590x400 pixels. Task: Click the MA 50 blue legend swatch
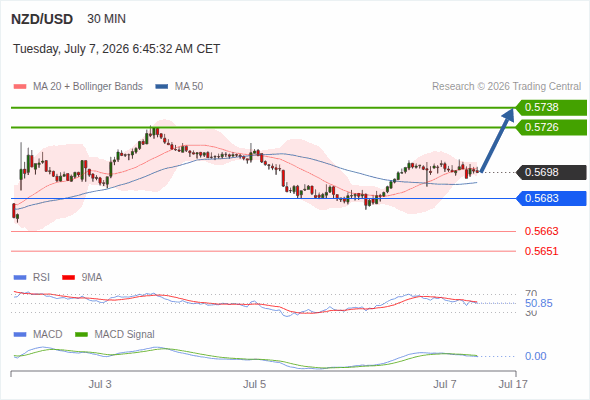162,87
